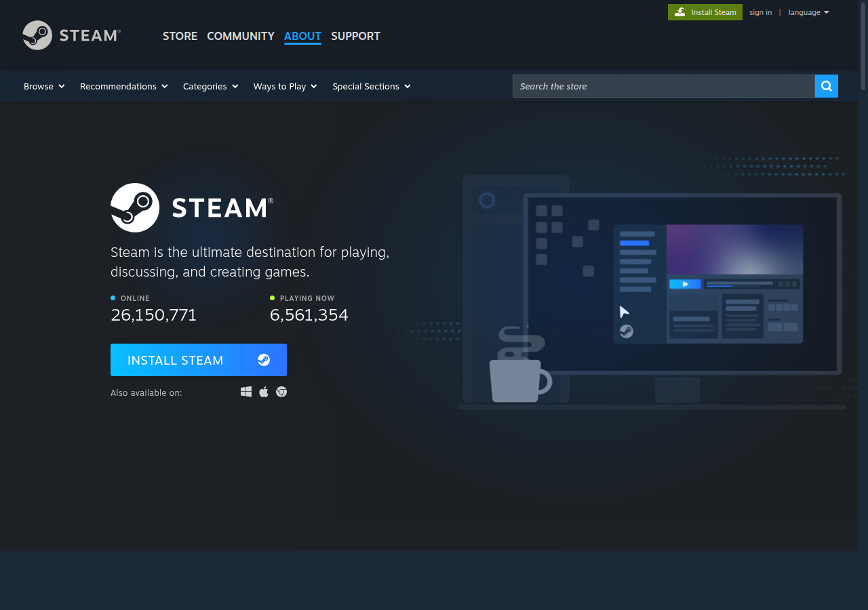This screenshot has width=868, height=610.
Task: Open the SUPPORT tab
Action: coord(355,36)
